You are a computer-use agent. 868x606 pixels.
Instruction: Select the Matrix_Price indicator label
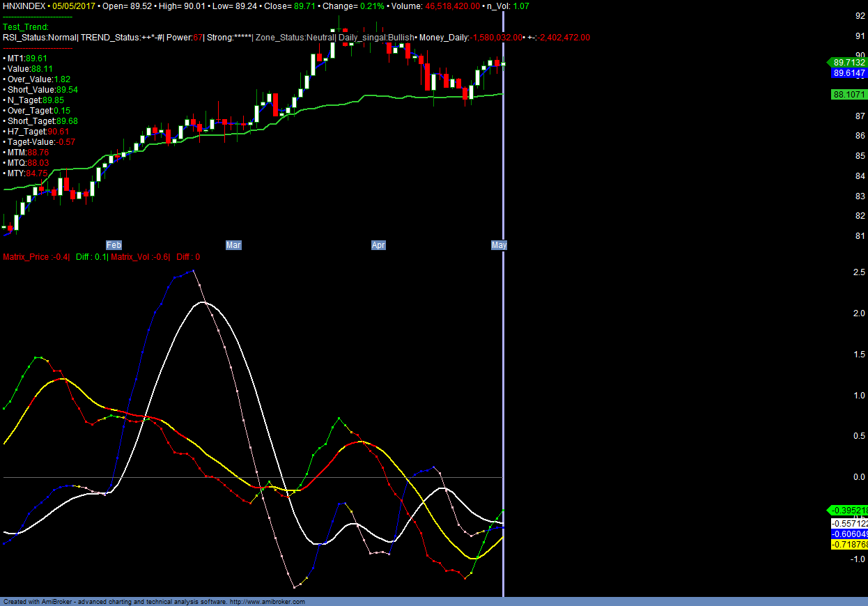[36, 257]
